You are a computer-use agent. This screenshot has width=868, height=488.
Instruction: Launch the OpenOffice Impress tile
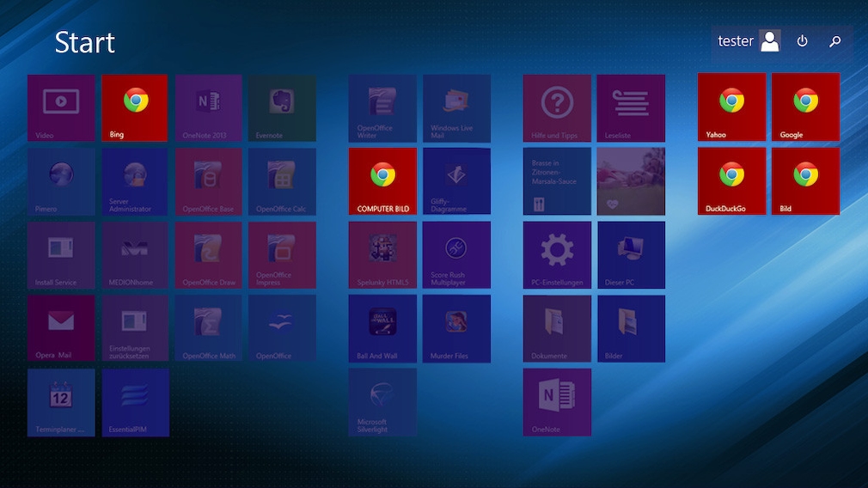283,255
